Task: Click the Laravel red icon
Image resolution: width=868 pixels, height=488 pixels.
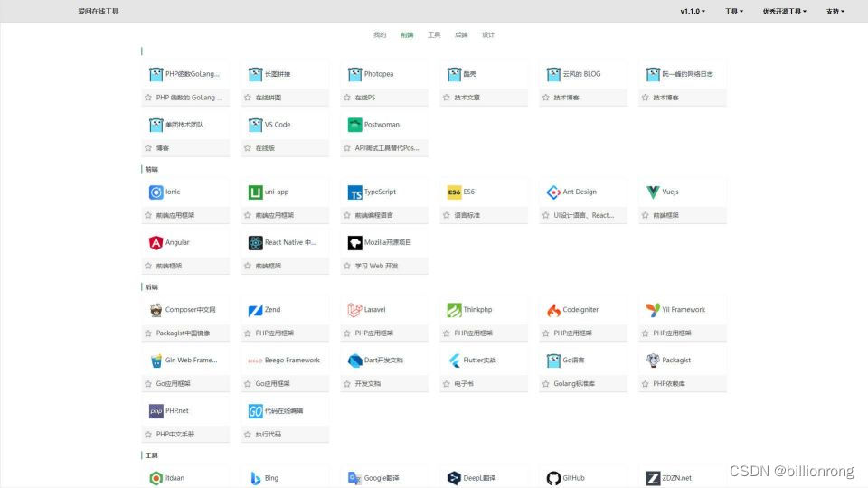Action: pyautogui.click(x=354, y=310)
